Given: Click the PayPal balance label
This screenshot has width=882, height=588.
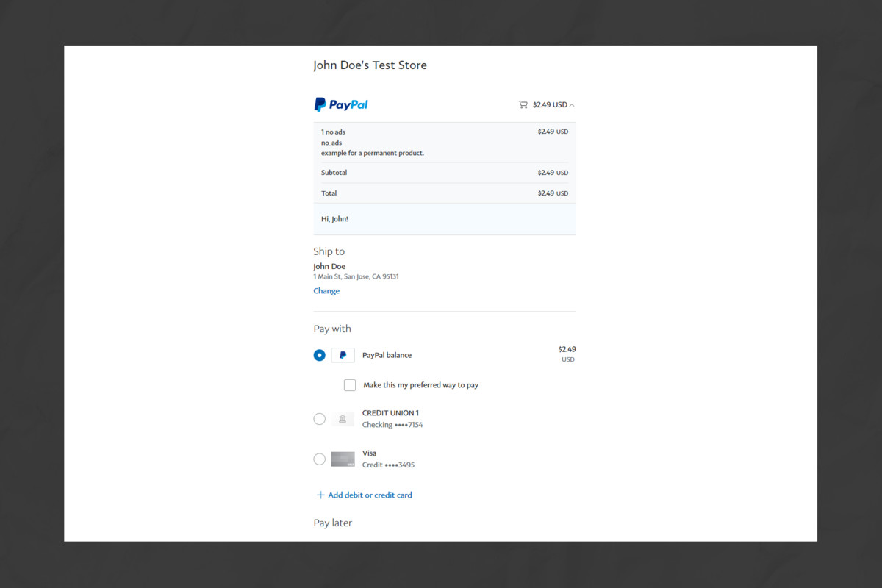Looking at the screenshot, I should click(387, 356).
